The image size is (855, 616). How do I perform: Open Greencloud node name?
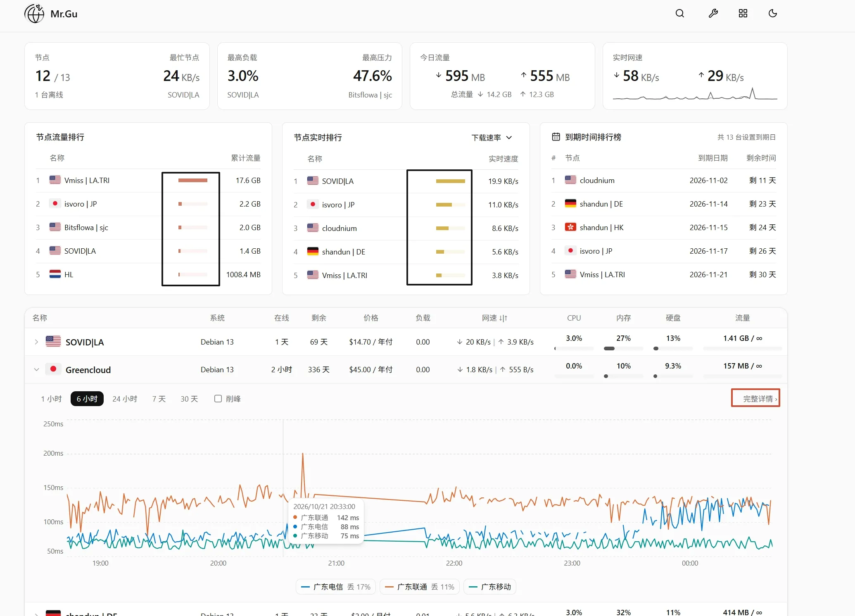pos(88,370)
